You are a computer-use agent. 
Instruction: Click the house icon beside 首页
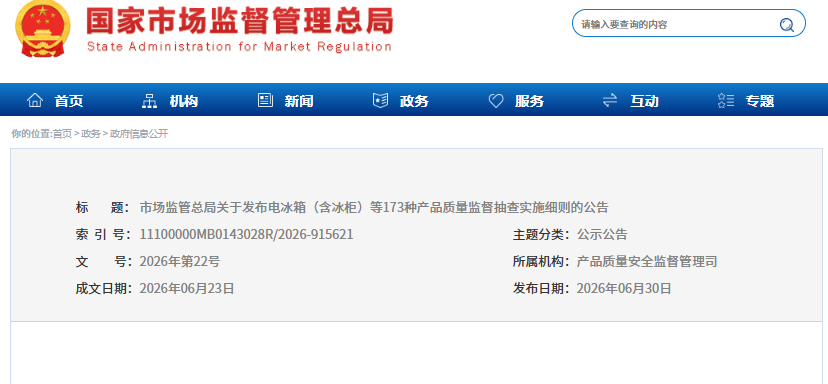click(35, 100)
